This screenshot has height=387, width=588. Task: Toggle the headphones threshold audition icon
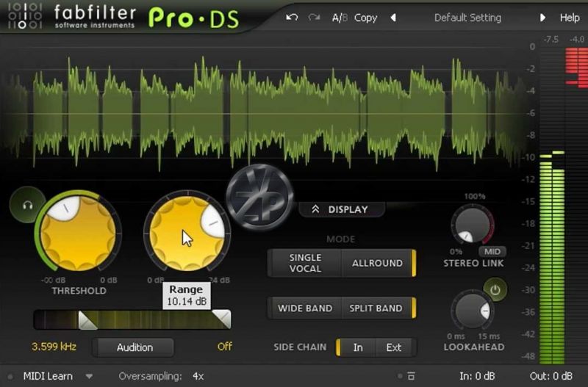(27, 205)
